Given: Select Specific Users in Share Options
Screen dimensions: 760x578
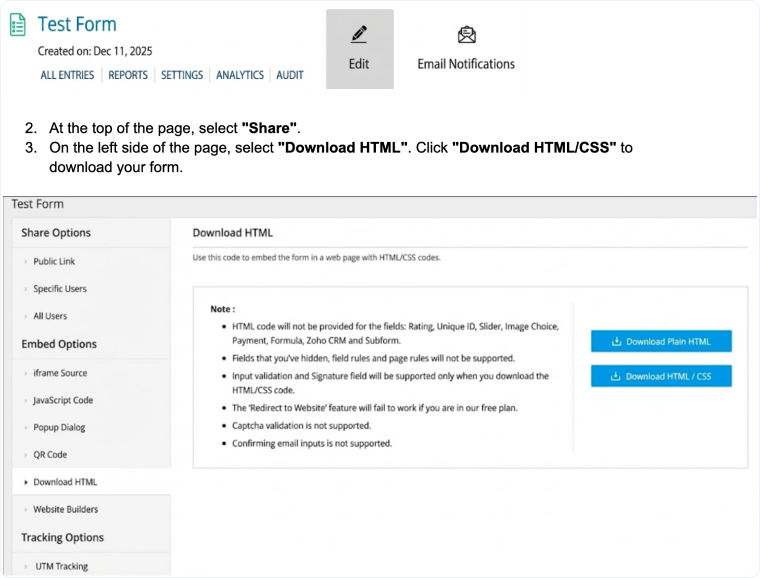Looking at the screenshot, I should tap(60, 289).
